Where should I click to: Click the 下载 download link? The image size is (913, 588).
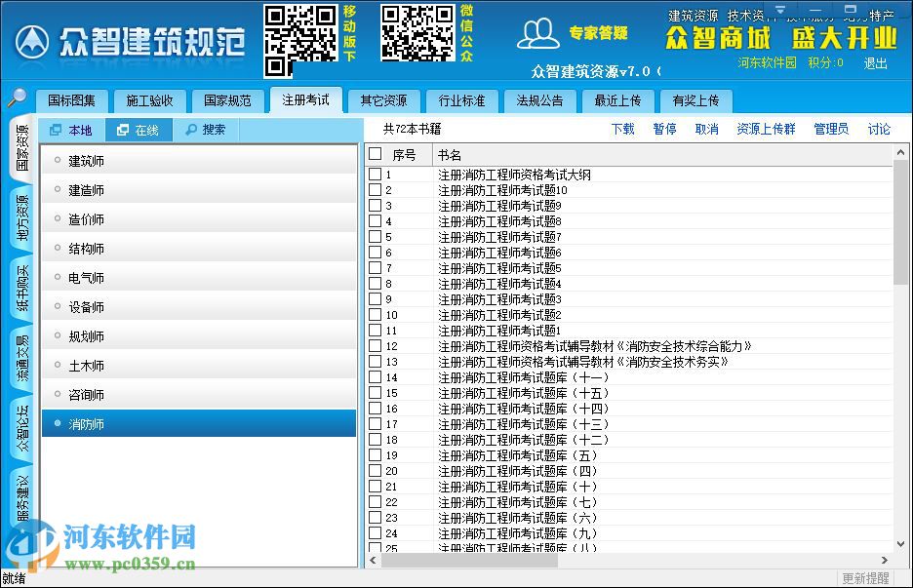coord(622,129)
